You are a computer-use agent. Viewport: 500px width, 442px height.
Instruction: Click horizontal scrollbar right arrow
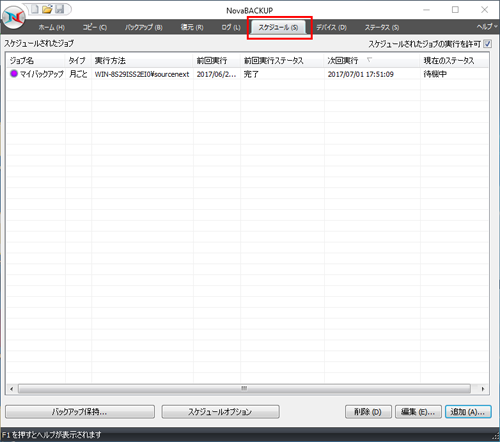(483, 389)
